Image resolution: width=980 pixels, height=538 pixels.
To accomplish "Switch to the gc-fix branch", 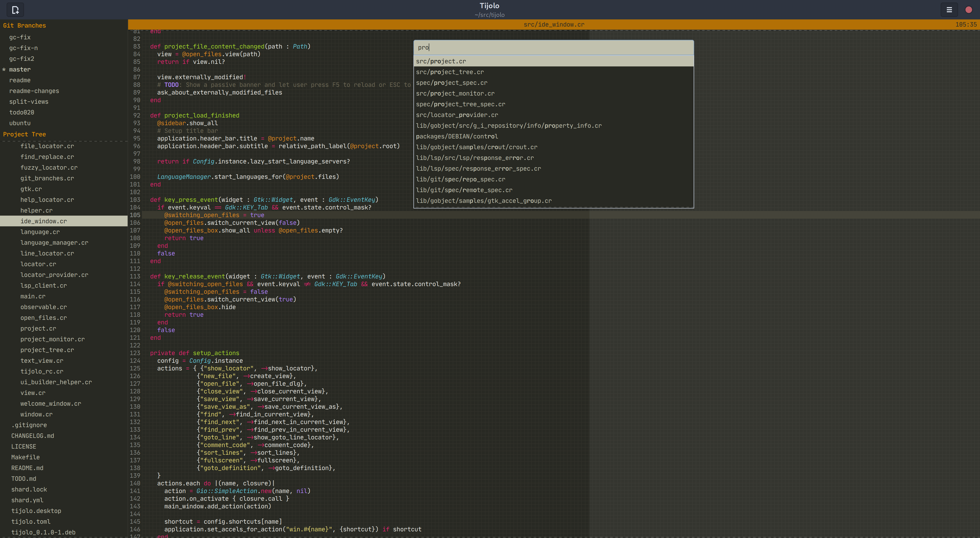I will click(20, 37).
